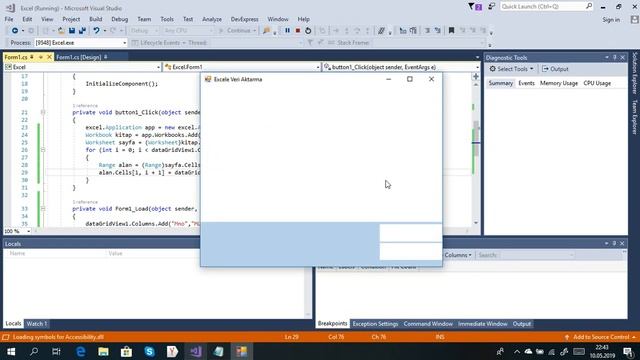Click the Windows Start button
This screenshot has height=360, width=640.
[x=11, y=351]
